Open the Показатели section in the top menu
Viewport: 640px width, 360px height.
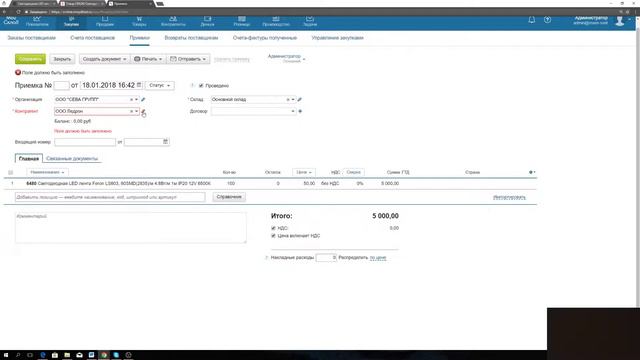37,21
